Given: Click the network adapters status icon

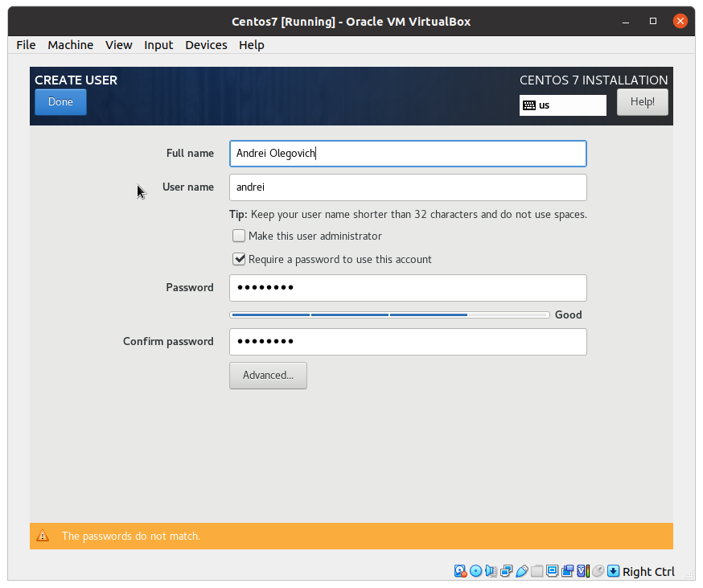Looking at the screenshot, I should tap(506, 571).
